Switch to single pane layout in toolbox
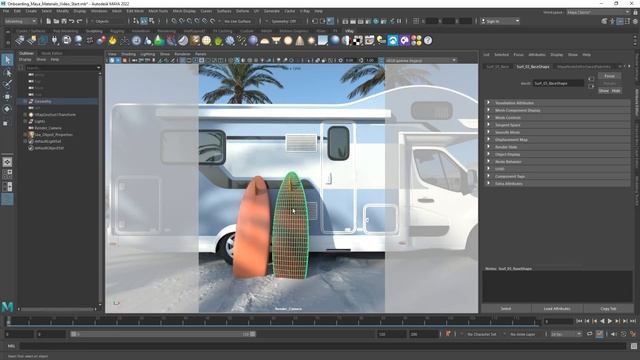The image size is (640, 360). coord(7,162)
